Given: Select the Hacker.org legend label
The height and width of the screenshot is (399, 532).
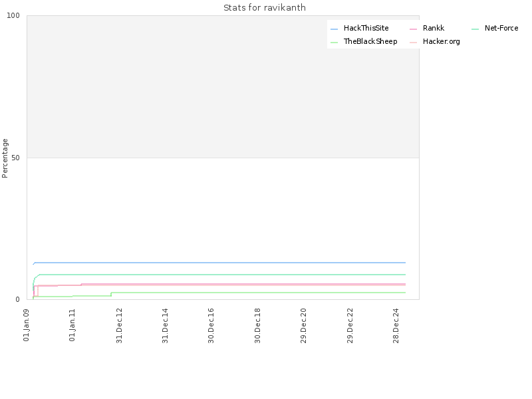Looking at the screenshot, I should pos(441,41).
